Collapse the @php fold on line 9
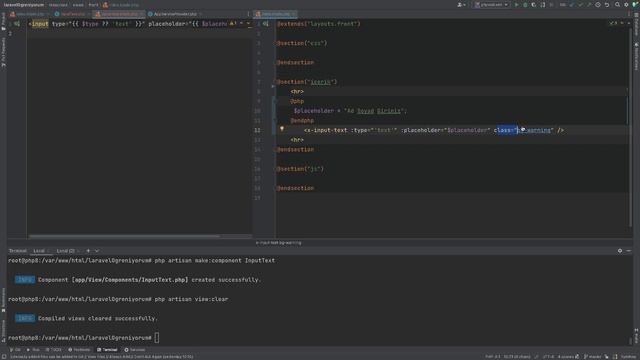This screenshot has width=640, height=360. pyautogui.click(x=275, y=101)
